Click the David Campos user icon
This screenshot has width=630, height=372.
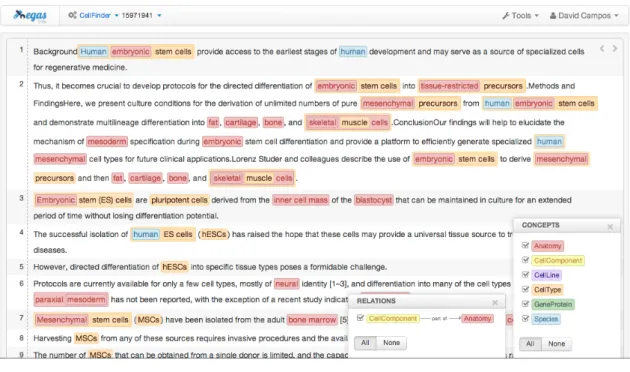553,16
